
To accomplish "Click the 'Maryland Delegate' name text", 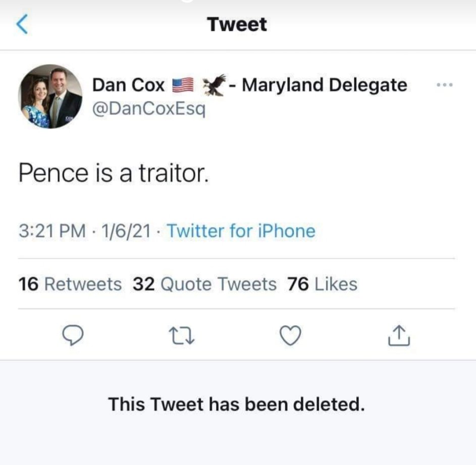I will coord(324,85).
